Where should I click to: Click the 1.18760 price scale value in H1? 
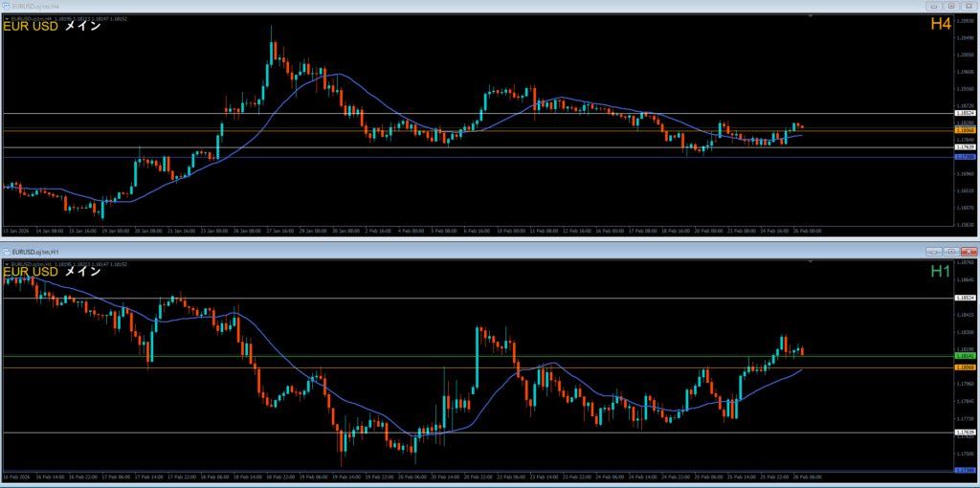pyautogui.click(x=967, y=263)
